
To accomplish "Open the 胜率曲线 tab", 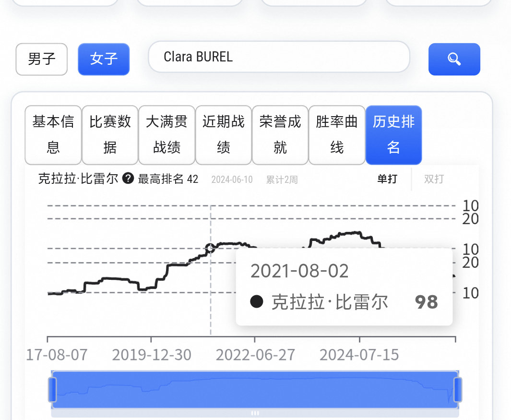I will pyautogui.click(x=337, y=135).
